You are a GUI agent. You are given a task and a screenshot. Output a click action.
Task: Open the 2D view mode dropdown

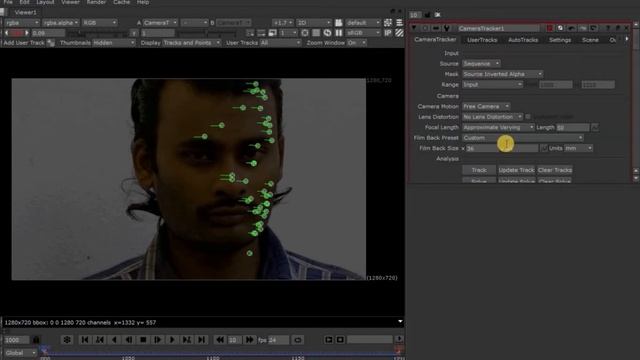coord(313,22)
